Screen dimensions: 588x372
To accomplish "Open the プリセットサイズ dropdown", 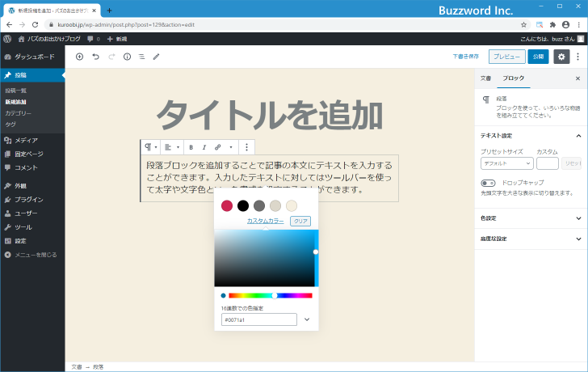I will [506, 163].
